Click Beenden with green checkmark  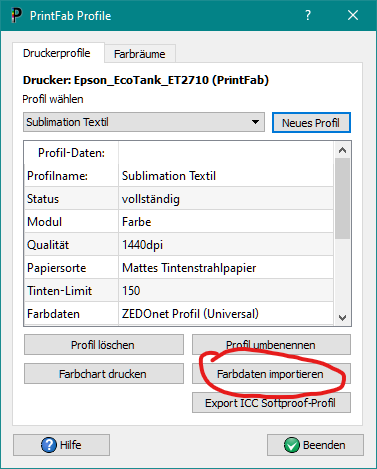tap(315, 445)
